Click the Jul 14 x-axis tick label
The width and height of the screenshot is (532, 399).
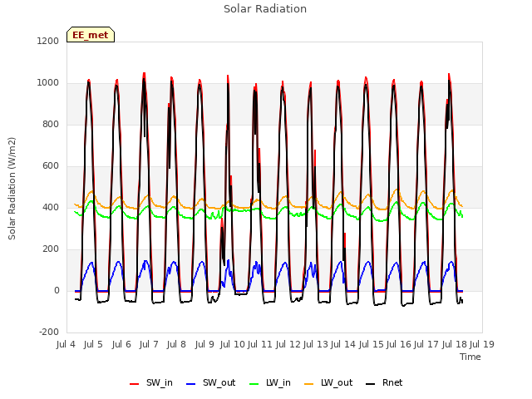(x=343, y=344)
